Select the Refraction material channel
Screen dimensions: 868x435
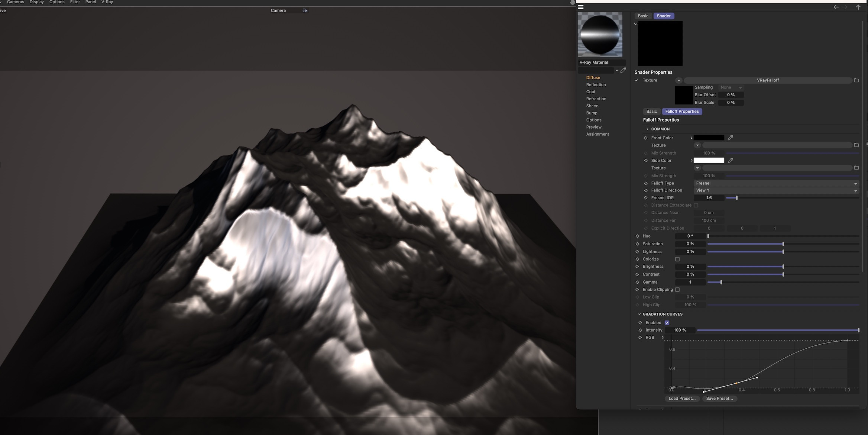pos(596,99)
